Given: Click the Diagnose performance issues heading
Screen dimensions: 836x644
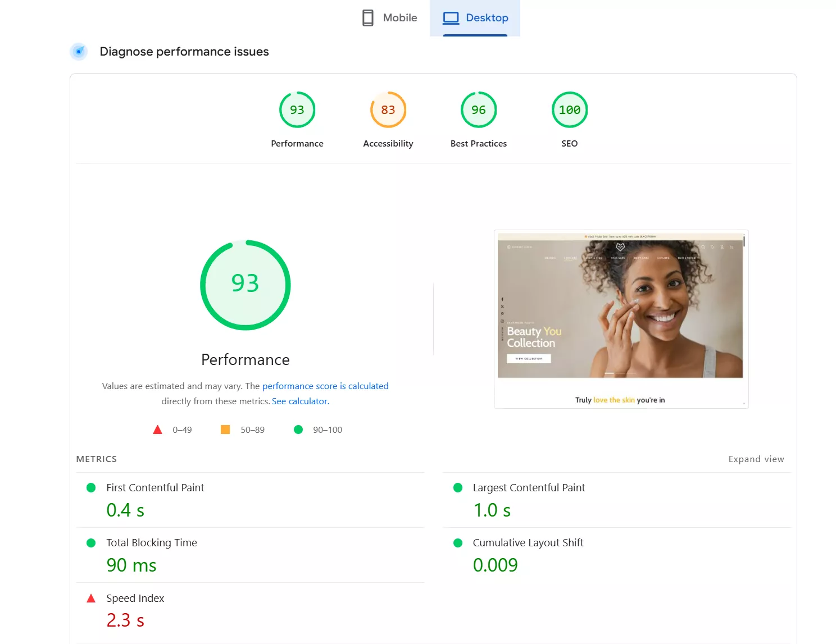Looking at the screenshot, I should pyautogui.click(x=184, y=52).
